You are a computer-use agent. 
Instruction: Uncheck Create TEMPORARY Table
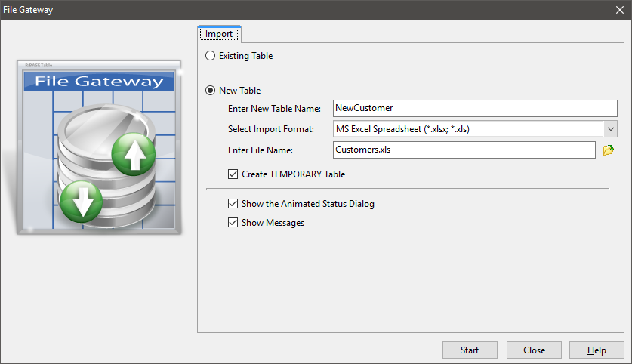click(x=233, y=174)
